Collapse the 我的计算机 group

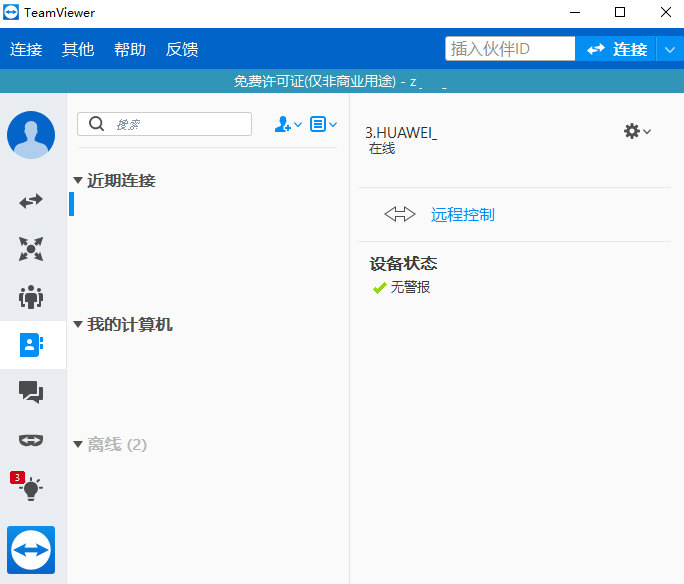click(x=78, y=325)
